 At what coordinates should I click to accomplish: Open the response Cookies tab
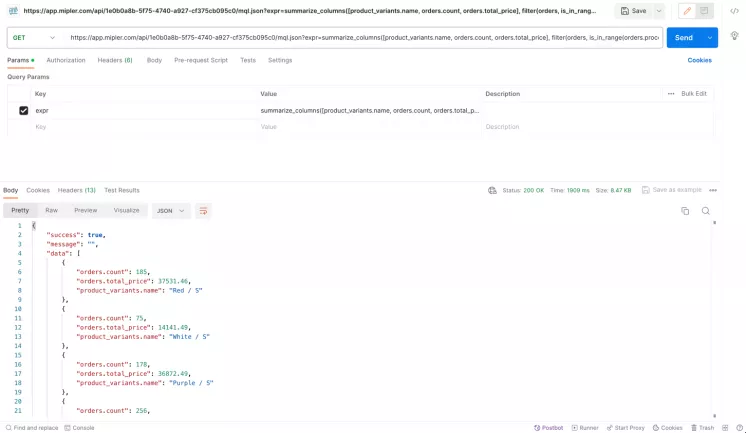point(38,190)
